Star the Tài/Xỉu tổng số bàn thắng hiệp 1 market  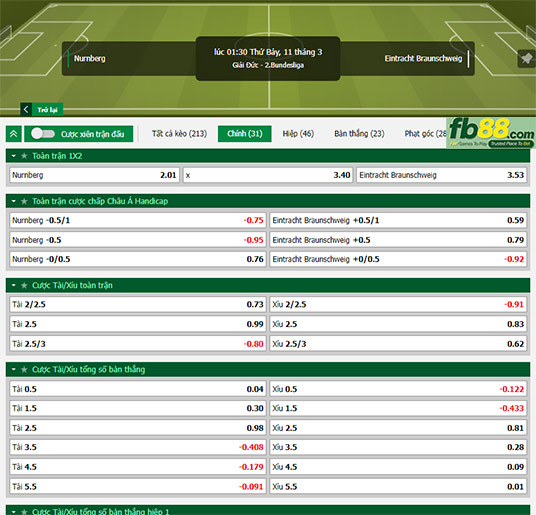24,511
